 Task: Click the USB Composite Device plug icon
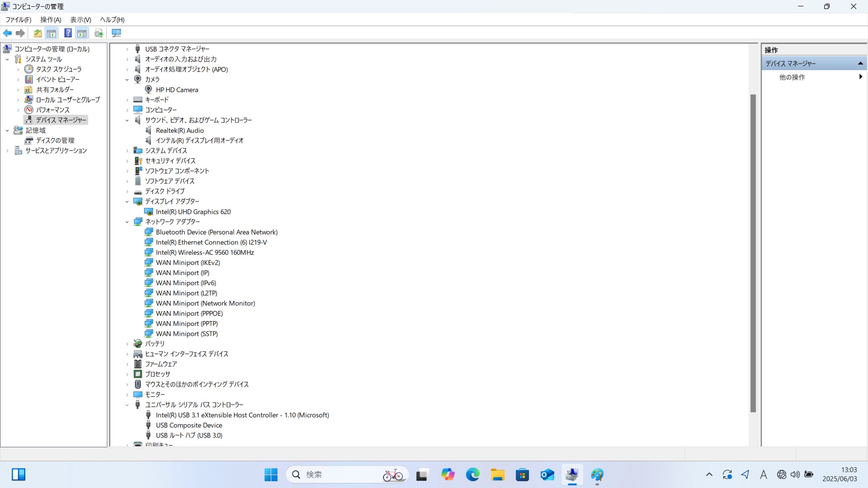coord(148,425)
